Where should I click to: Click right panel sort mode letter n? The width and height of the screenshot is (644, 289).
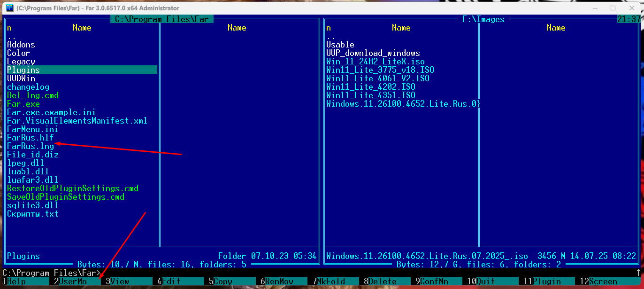[329, 28]
